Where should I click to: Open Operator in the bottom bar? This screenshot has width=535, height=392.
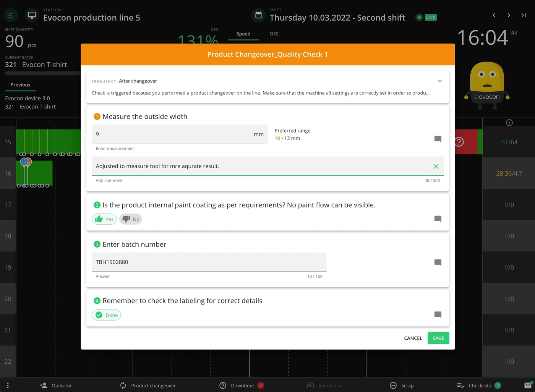point(56,386)
